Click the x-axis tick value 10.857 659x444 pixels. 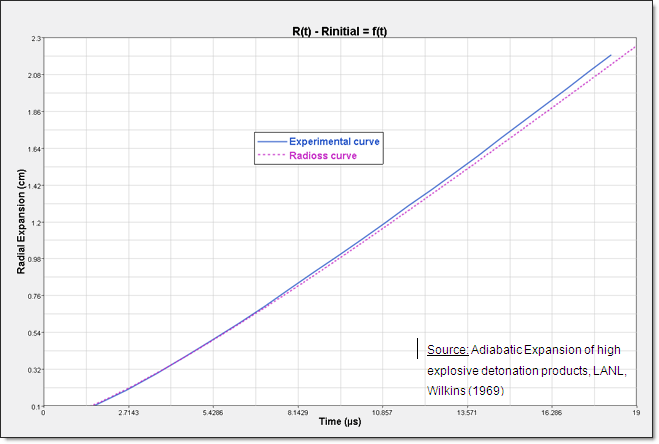[x=381, y=412]
